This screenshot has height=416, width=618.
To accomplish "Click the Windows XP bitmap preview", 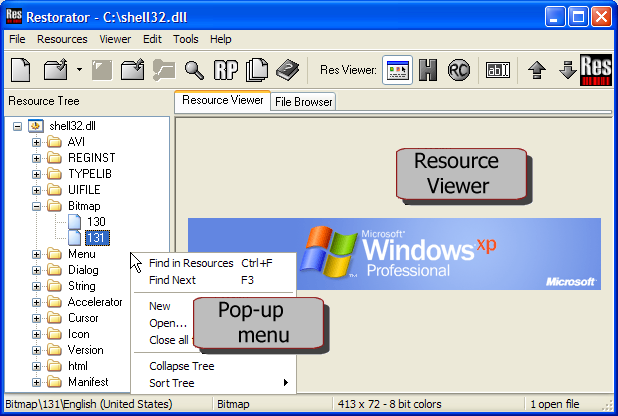I will click(x=394, y=254).
